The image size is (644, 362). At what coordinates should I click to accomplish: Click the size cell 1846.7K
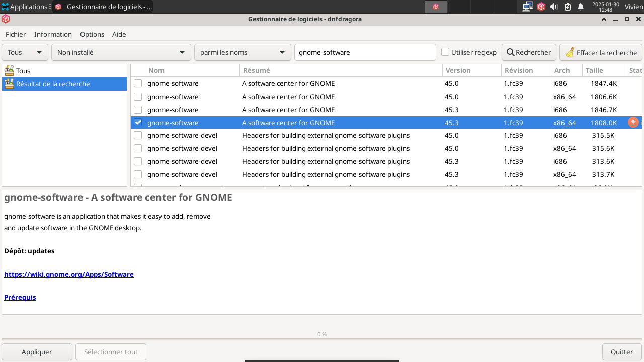pyautogui.click(x=604, y=110)
